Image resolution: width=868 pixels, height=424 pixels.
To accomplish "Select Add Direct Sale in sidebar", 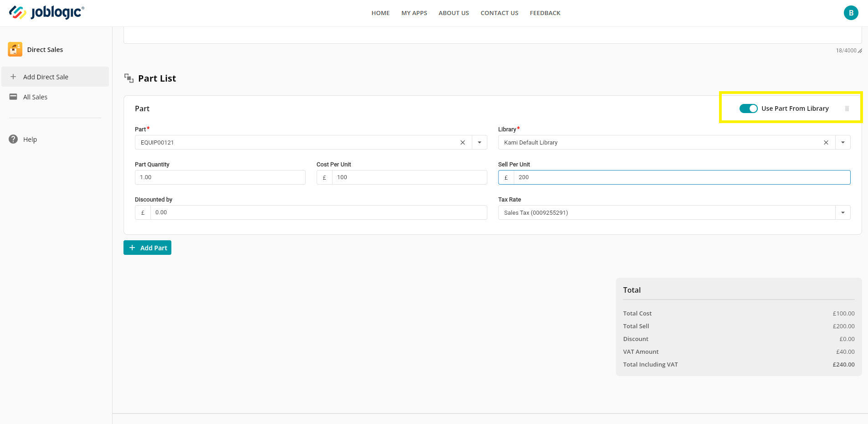I will pos(55,77).
